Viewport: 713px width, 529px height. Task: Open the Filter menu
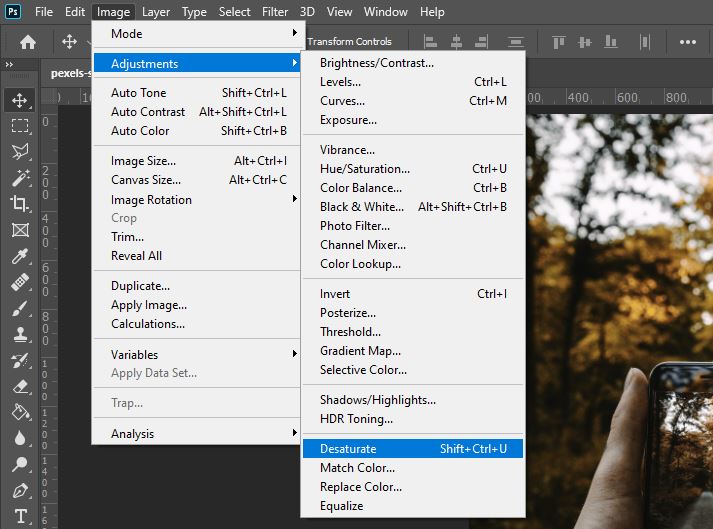click(275, 11)
